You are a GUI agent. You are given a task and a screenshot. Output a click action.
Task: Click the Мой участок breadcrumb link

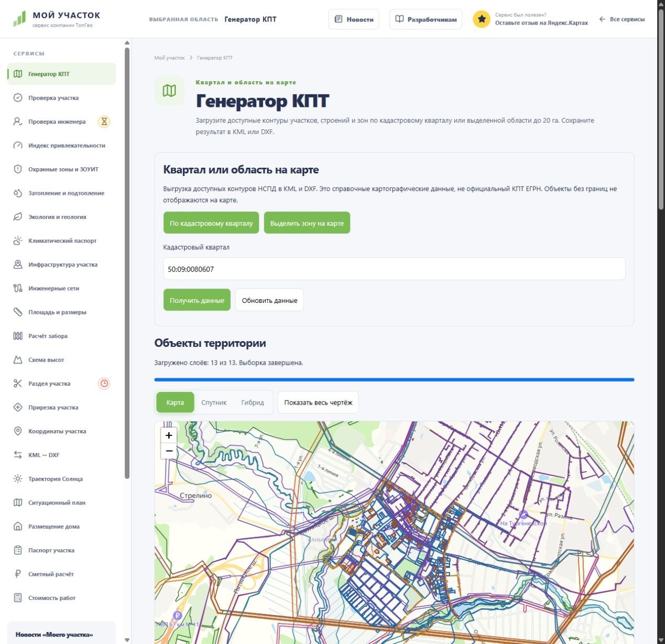169,58
